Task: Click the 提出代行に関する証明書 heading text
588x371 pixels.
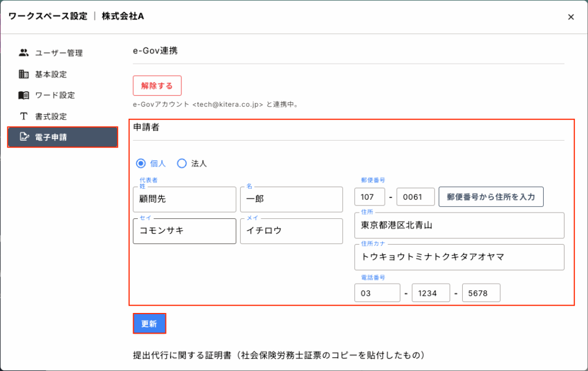Action: tap(280, 355)
